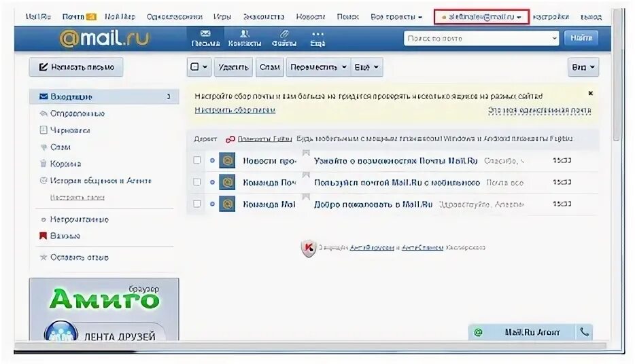Open the Ещё three-dots header menu
Screen dimensions: 635x364
[317, 39]
